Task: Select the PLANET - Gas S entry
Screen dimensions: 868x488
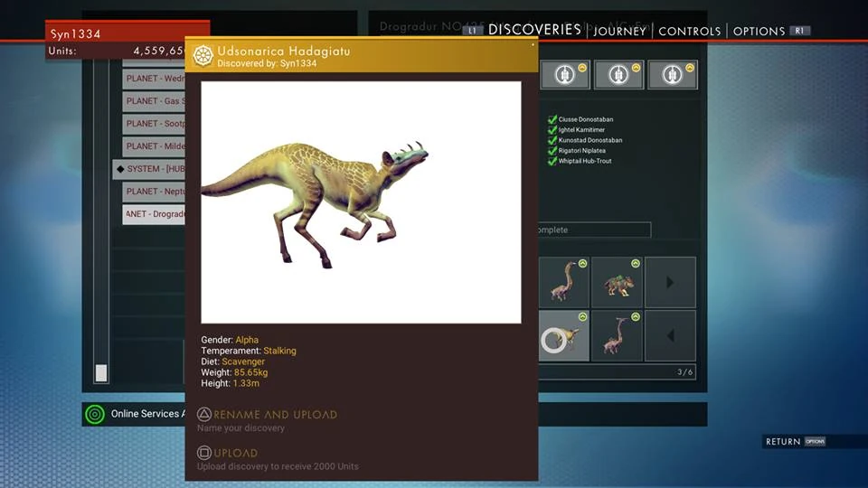Action: coord(154,101)
